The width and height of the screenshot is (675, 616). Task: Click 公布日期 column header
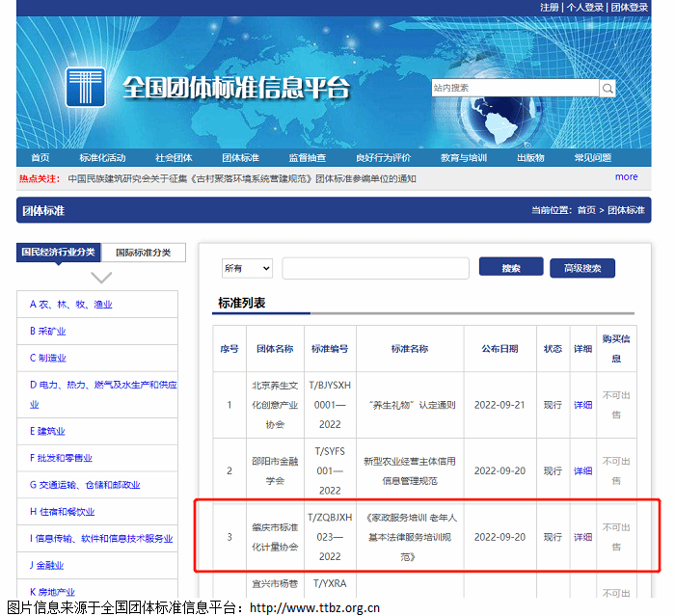tap(499, 349)
